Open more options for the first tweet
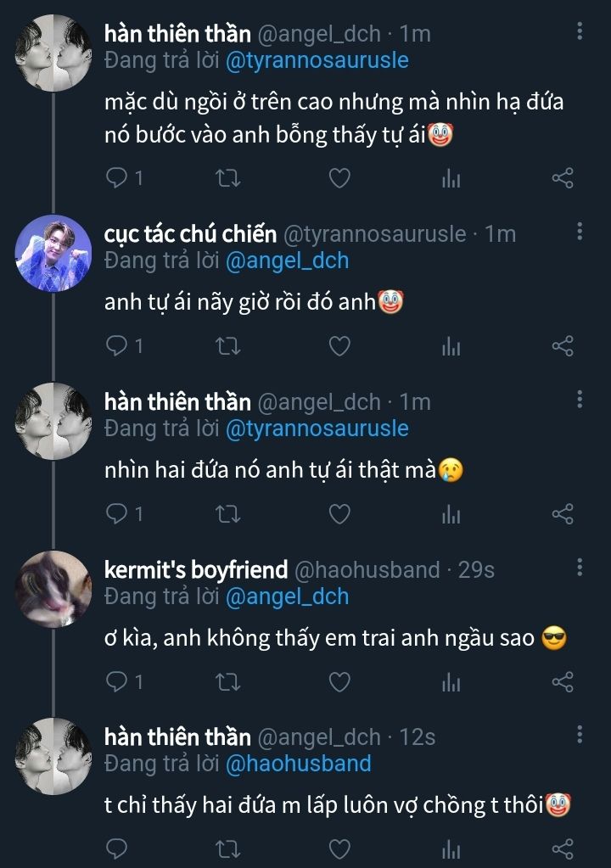This screenshot has height=868, width=611. (x=580, y=32)
